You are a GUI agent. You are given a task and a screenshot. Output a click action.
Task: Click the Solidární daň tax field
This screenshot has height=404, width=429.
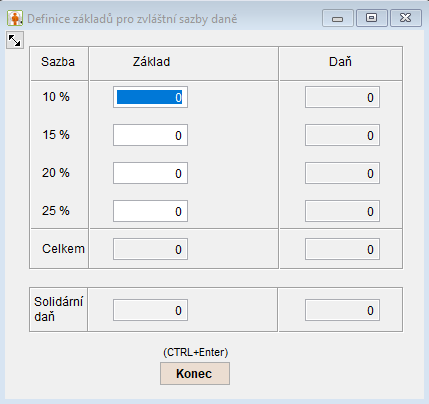coord(342,310)
